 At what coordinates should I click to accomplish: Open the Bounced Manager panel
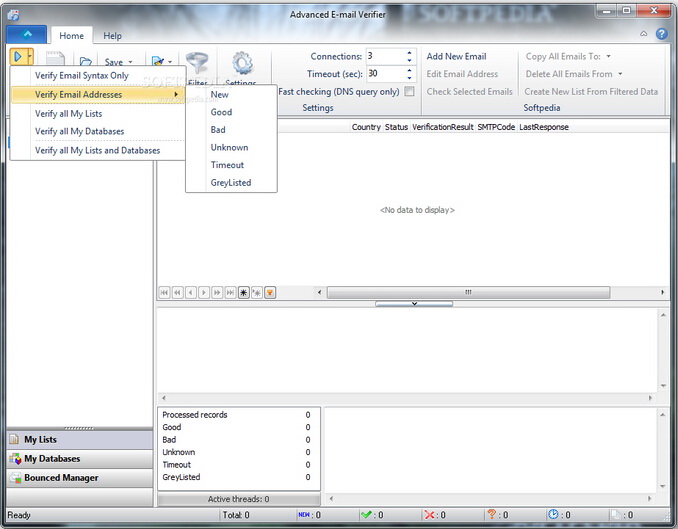(80, 478)
